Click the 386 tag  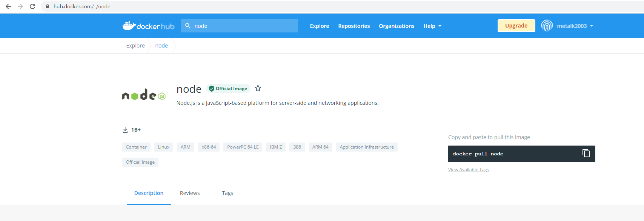297,147
